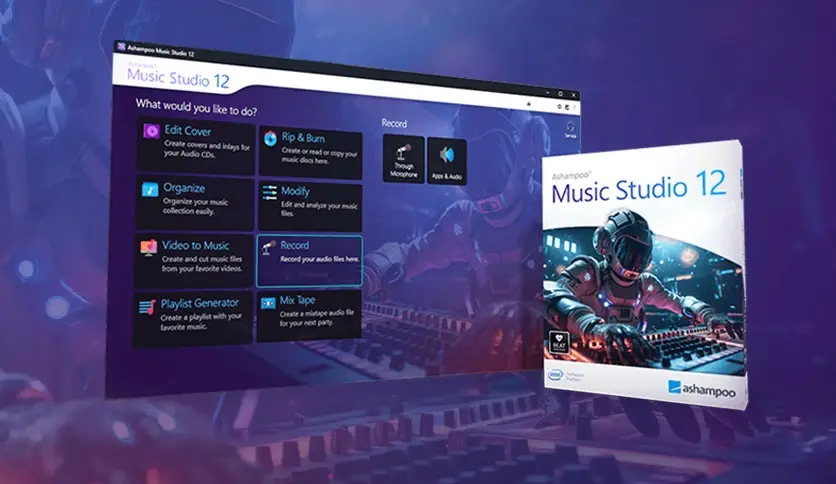Click 'Record your audio files here' text
836x484 pixels.
click(319, 259)
